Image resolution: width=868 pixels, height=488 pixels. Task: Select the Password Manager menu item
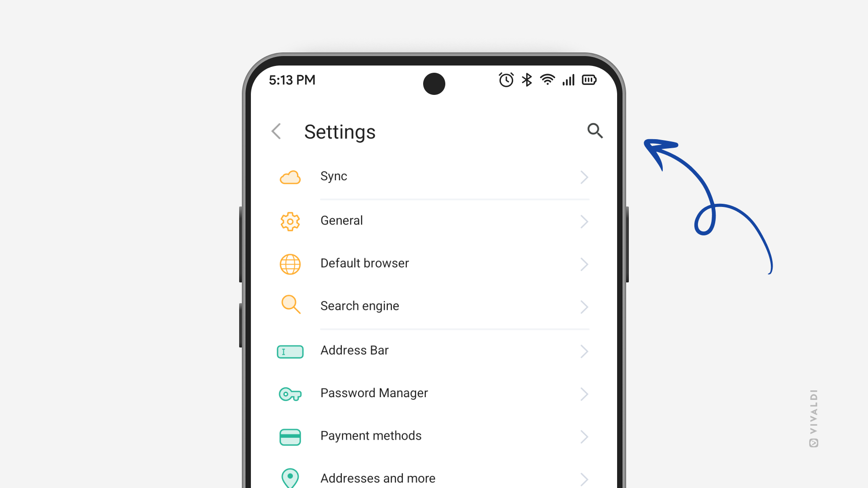(x=434, y=393)
